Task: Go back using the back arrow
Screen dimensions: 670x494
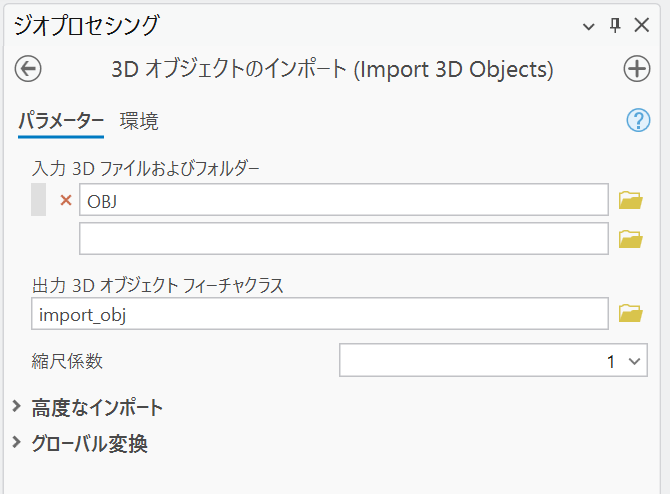Action: pyautogui.click(x=29, y=69)
